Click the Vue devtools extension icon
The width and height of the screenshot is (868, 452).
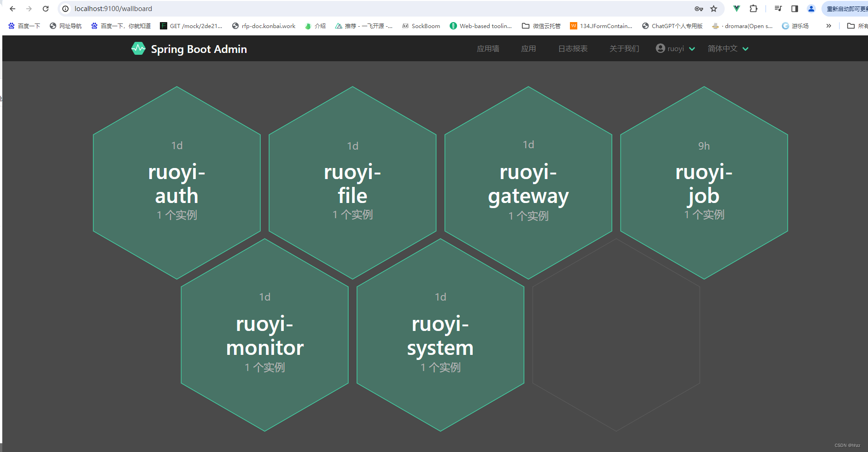click(737, 8)
